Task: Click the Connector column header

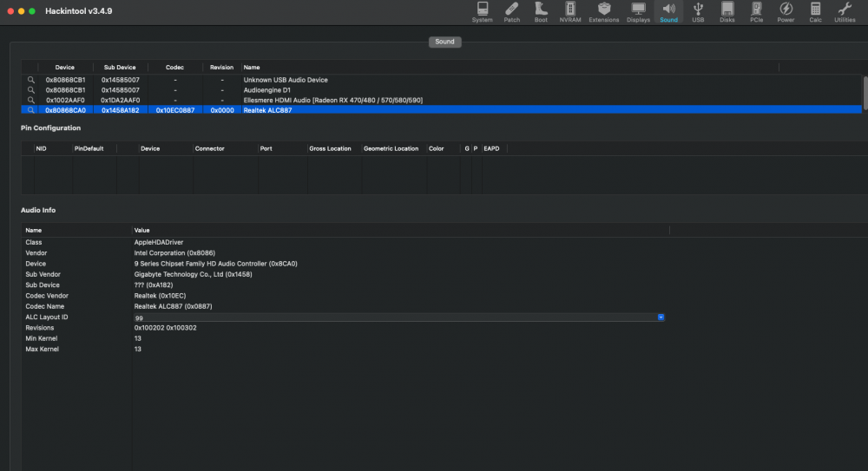Action: (x=209, y=148)
